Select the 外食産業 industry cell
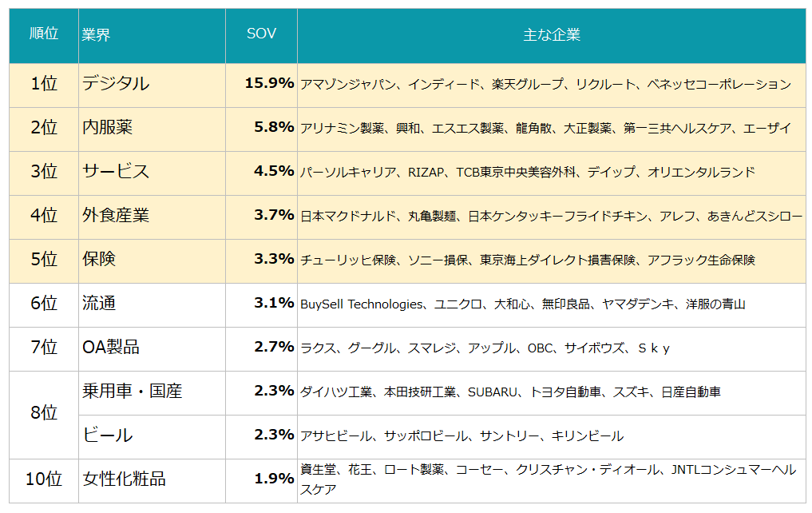The width and height of the screenshot is (812, 513). [116, 216]
